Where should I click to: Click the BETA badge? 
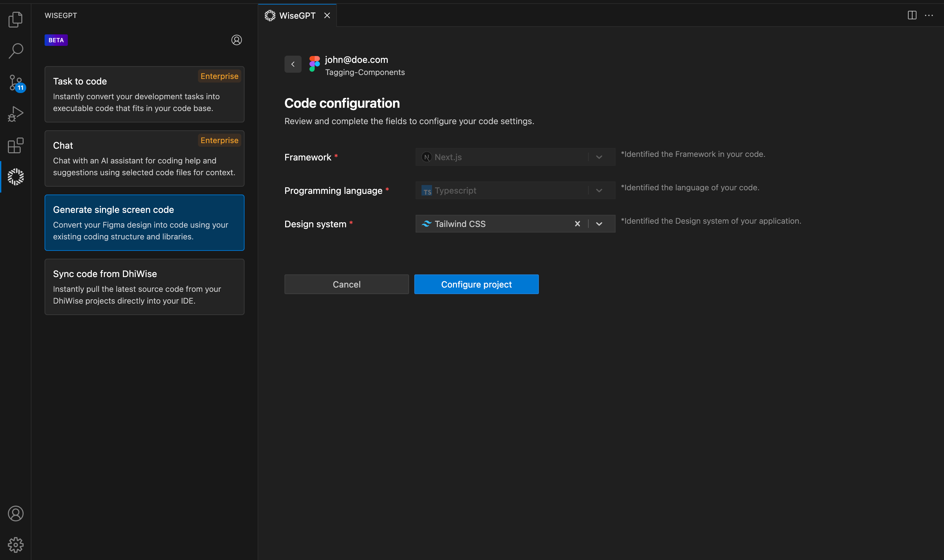click(x=56, y=40)
